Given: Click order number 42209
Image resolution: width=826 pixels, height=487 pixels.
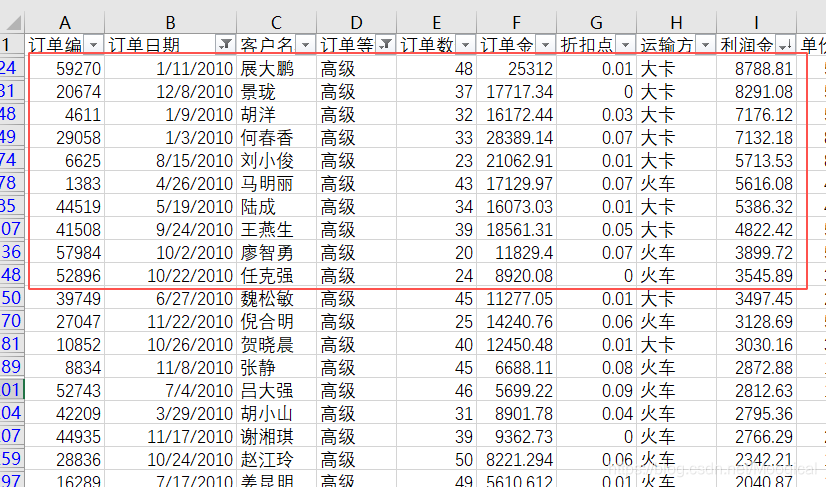Looking at the screenshot, I should point(78,414).
